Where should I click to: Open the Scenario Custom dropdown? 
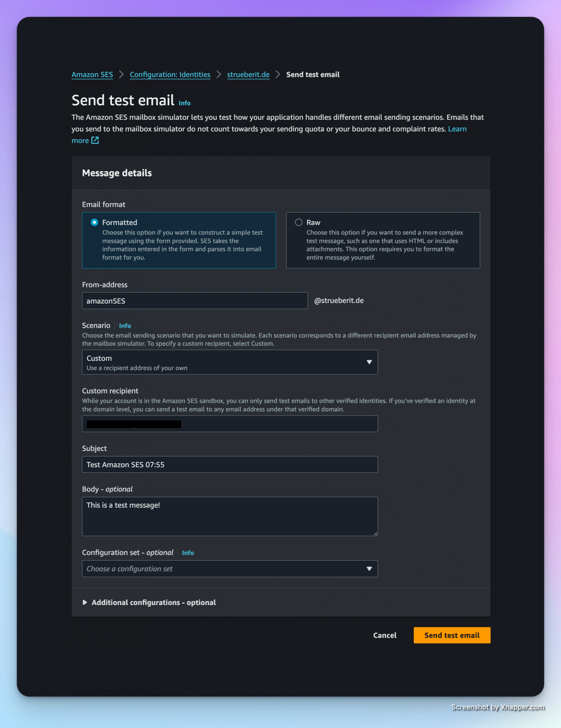point(229,362)
